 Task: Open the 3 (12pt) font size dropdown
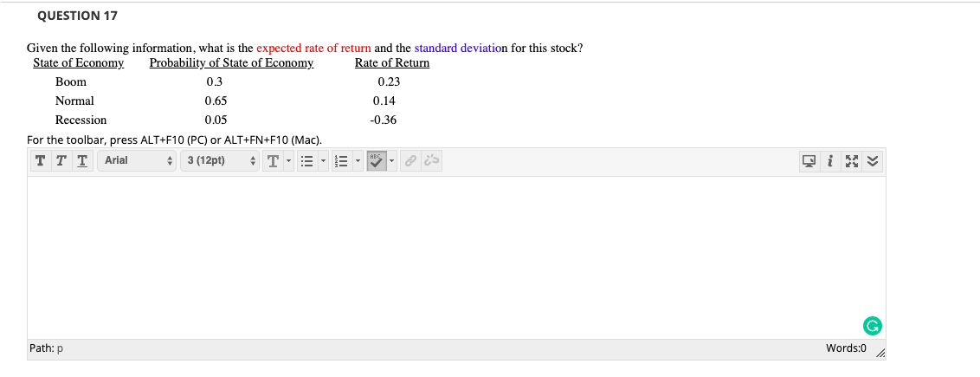pyautogui.click(x=219, y=160)
